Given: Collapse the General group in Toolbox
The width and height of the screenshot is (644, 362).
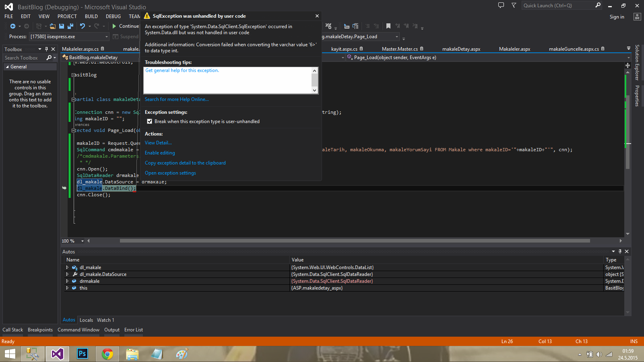Looking at the screenshot, I should (7, 67).
